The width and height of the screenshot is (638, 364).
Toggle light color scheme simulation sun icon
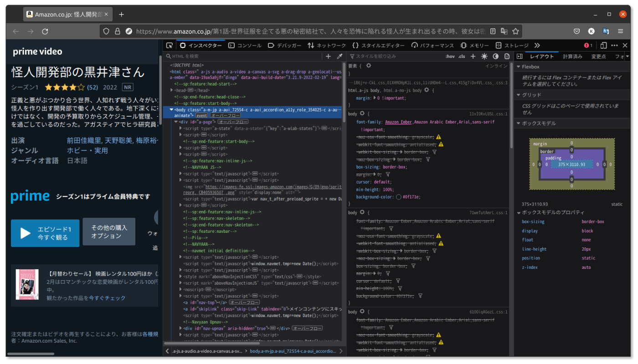[x=484, y=56]
